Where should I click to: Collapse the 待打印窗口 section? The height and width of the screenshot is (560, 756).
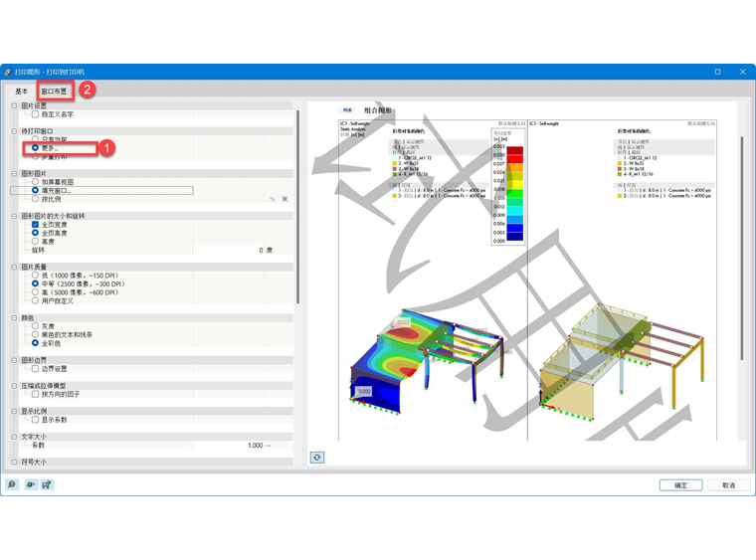pyautogui.click(x=14, y=131)
